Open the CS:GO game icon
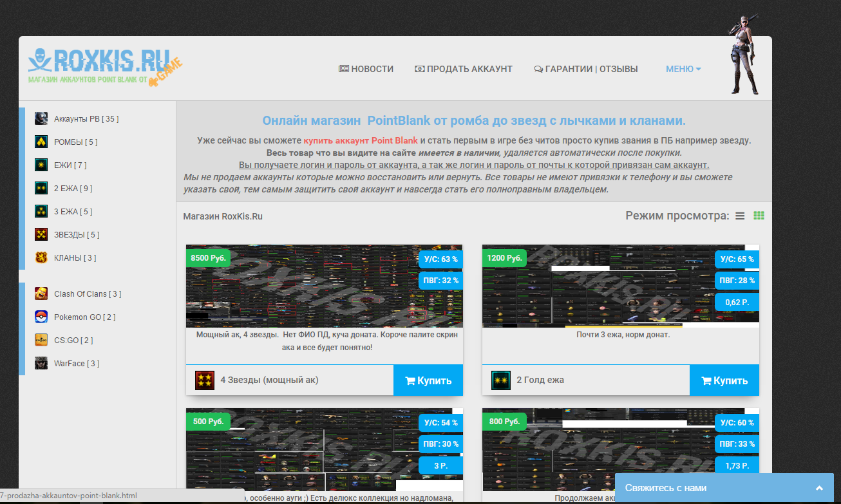This screenshot has width=841, height=504. [x=41, y=340]
